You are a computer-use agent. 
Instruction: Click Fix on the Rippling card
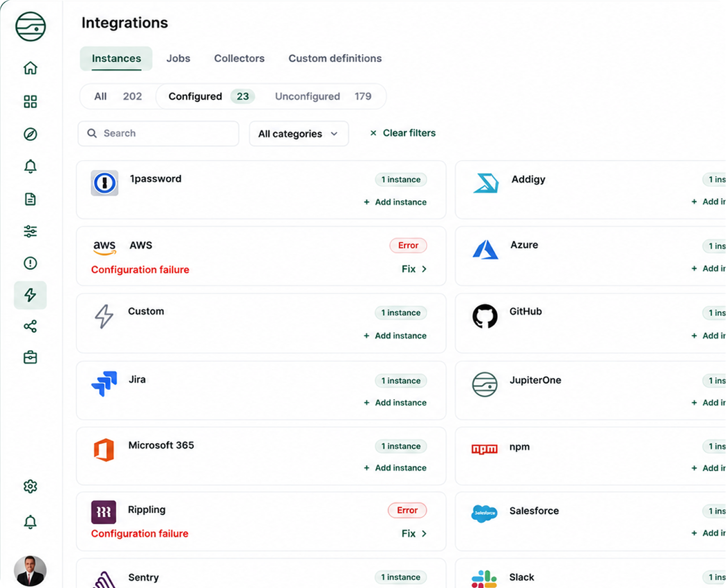click(x=414, y=533)
